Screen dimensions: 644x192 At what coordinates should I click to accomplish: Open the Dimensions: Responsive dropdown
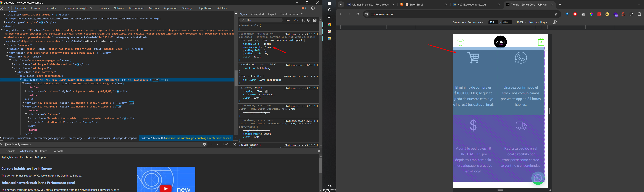point(468,22)
